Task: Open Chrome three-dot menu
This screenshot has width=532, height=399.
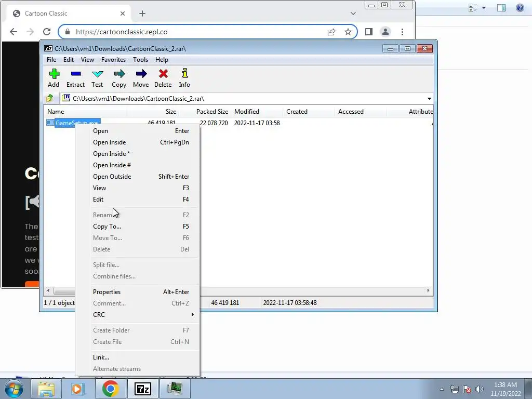Action: (x=403, y=32)
